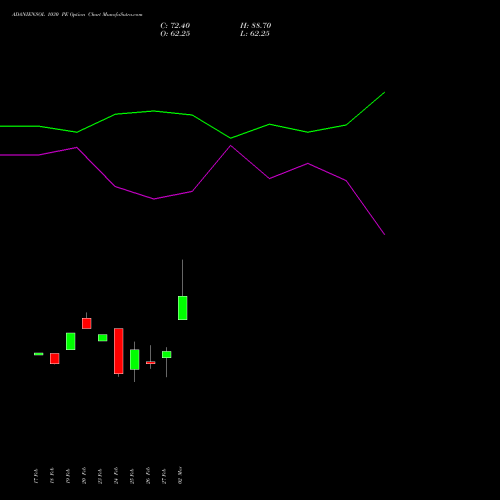Click the low value L: 62.25

click(x=255, y=34)
